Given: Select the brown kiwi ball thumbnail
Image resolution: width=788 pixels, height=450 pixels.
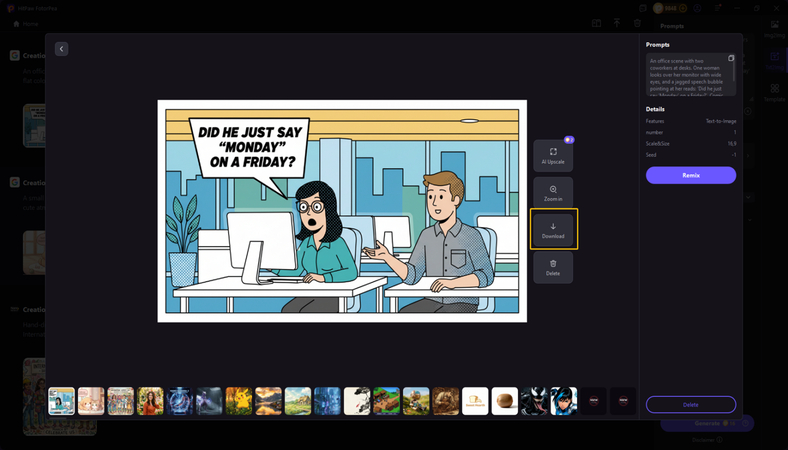Looking at the screenshot, I should [x=505, y=401].
